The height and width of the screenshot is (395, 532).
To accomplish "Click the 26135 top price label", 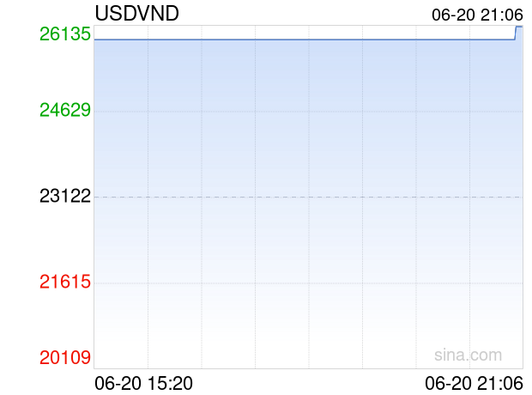I will [x=65, y=34].
